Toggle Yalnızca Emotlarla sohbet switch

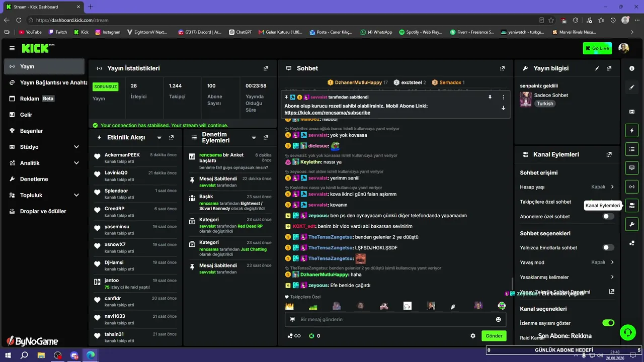click(x=608, y=247)
